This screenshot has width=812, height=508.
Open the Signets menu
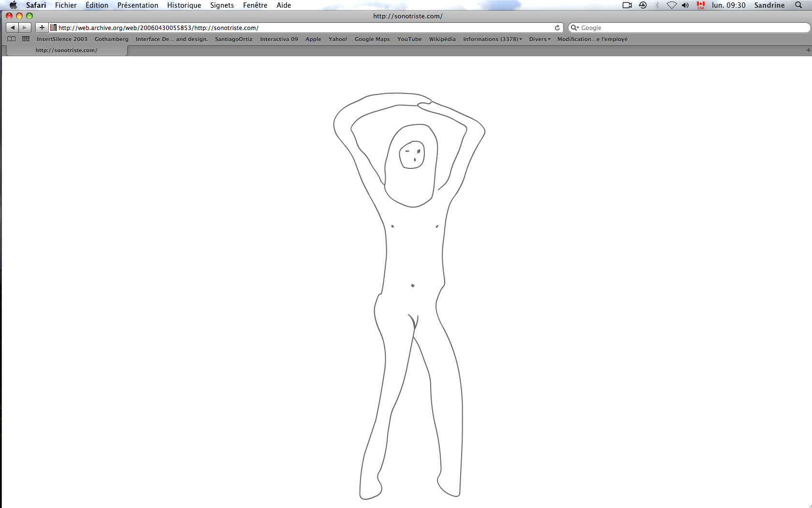point(222,5)
